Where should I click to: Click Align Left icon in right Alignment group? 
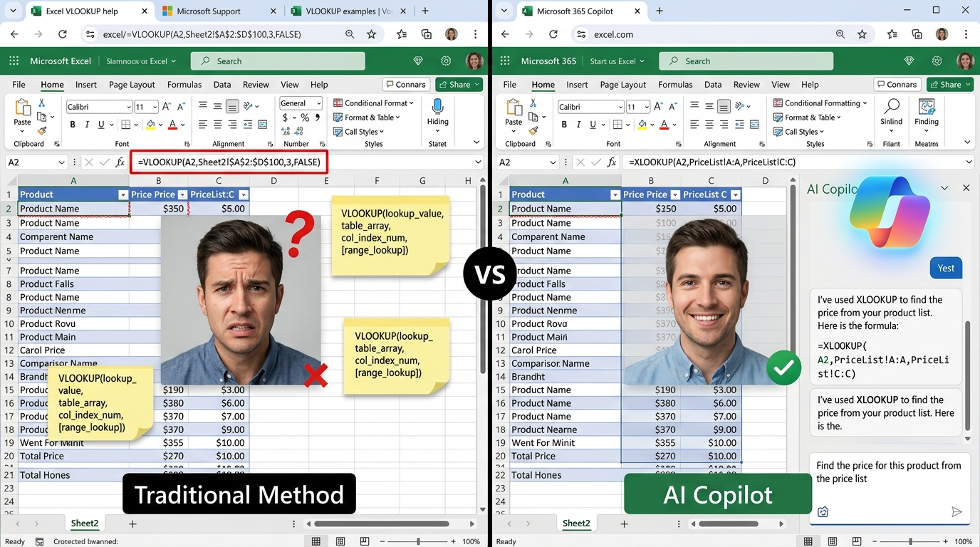[694, 125]
